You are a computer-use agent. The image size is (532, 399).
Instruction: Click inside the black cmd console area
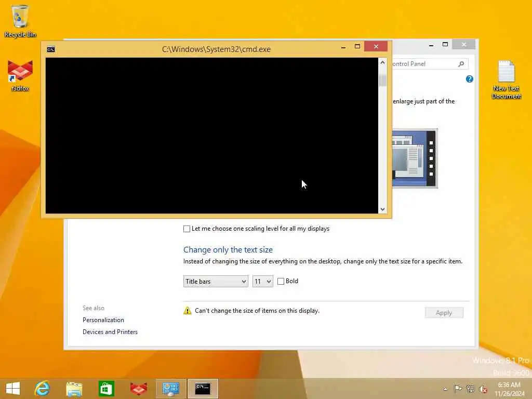pyautogui.click(x=212, y=136)
